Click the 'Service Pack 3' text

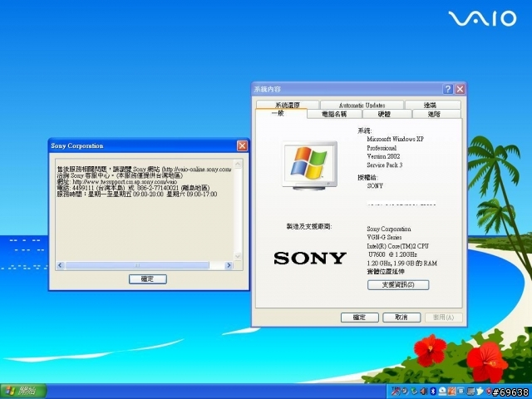click(x=384, y=165)
